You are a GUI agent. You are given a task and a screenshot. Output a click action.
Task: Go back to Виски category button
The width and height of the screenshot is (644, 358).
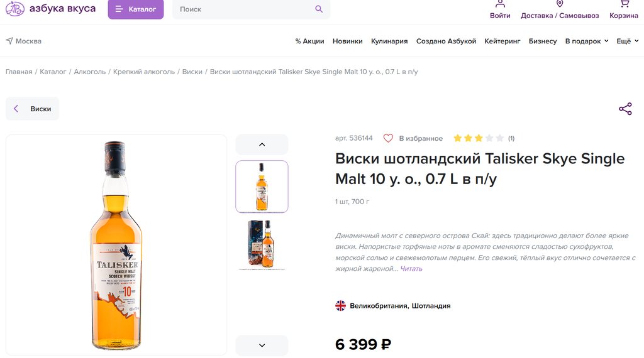coord(33,109)
